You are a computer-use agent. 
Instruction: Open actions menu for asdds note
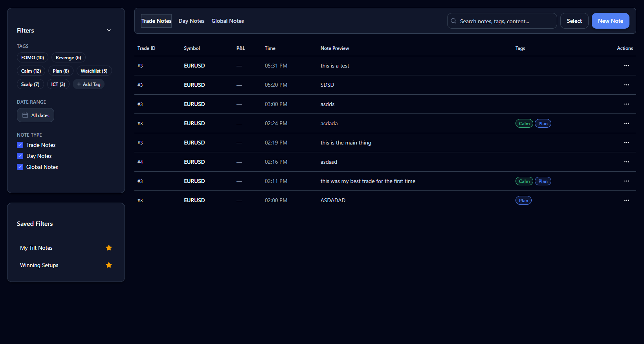click(626, 104)
